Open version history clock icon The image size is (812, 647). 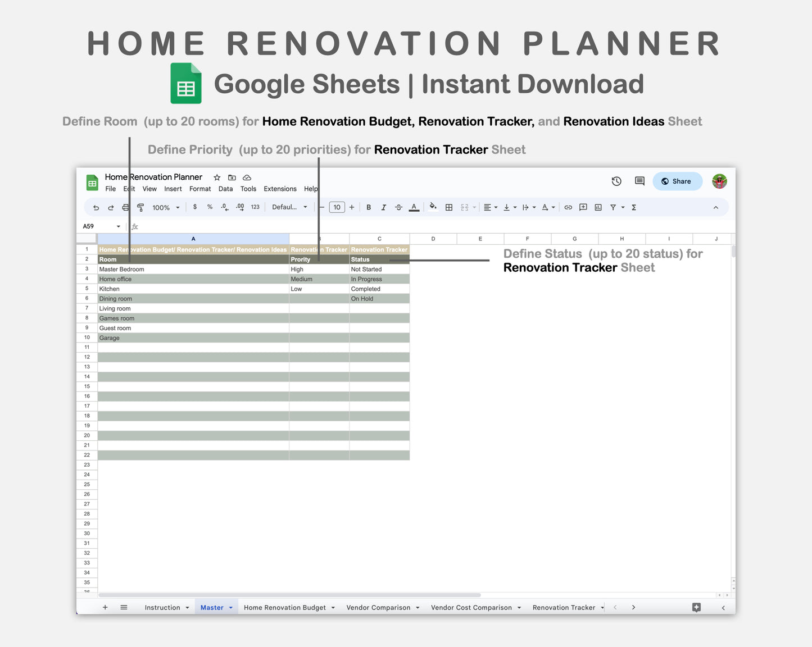point(616,181)
